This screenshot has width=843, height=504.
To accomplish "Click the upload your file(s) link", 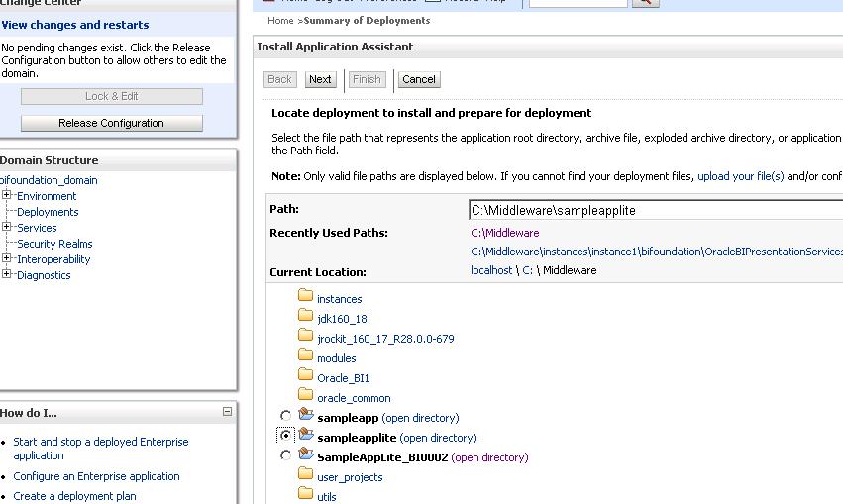I will point(740,176).
